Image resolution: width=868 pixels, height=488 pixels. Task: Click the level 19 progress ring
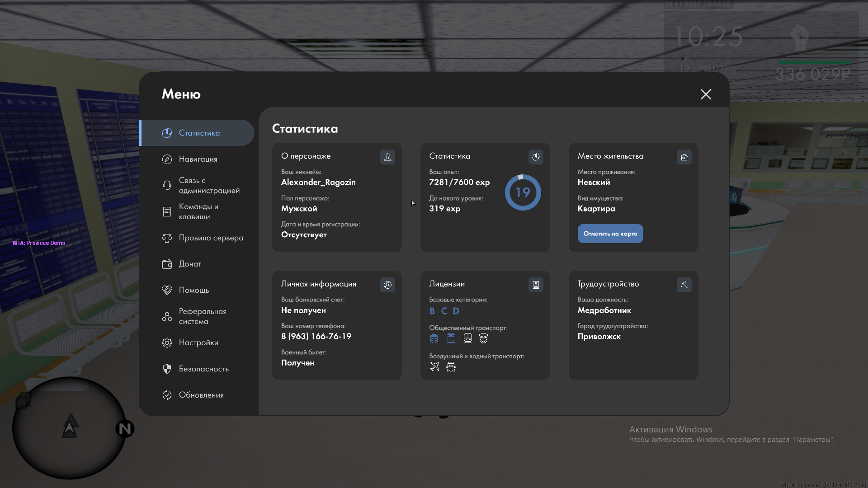523,192
